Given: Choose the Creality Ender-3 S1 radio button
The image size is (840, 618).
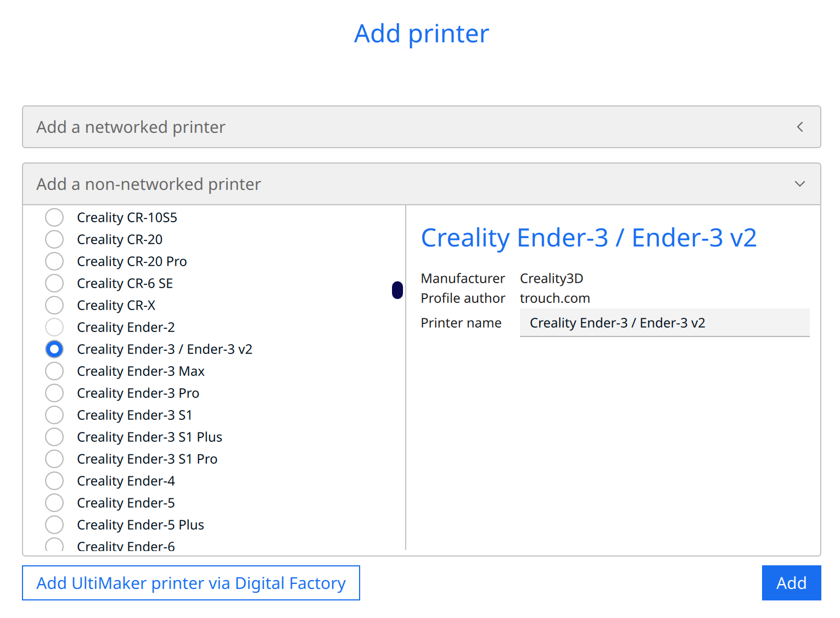Looking at the screenshot, I should tap(54, 415).
